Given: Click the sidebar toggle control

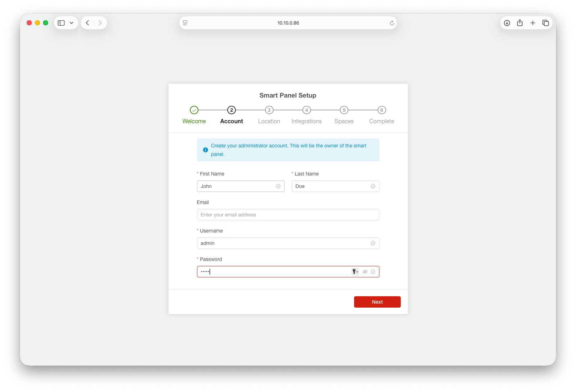Looking at the screenshot, I should [x=61, y=22].
